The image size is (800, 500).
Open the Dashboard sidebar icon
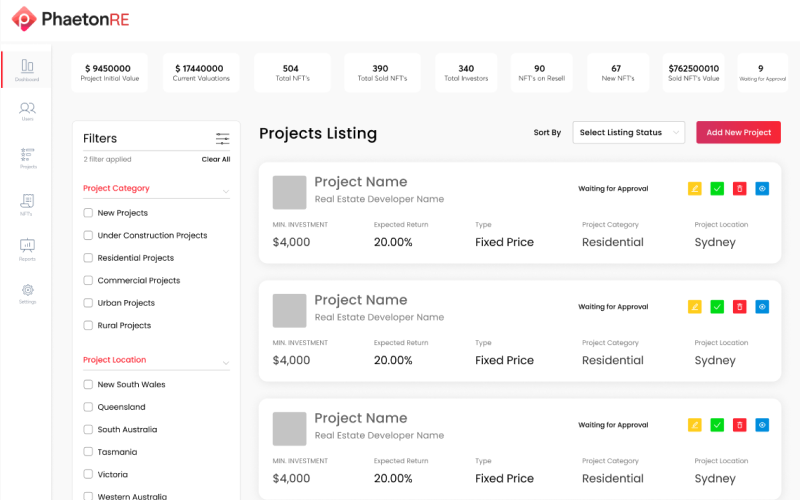click(x=27, y=69)
